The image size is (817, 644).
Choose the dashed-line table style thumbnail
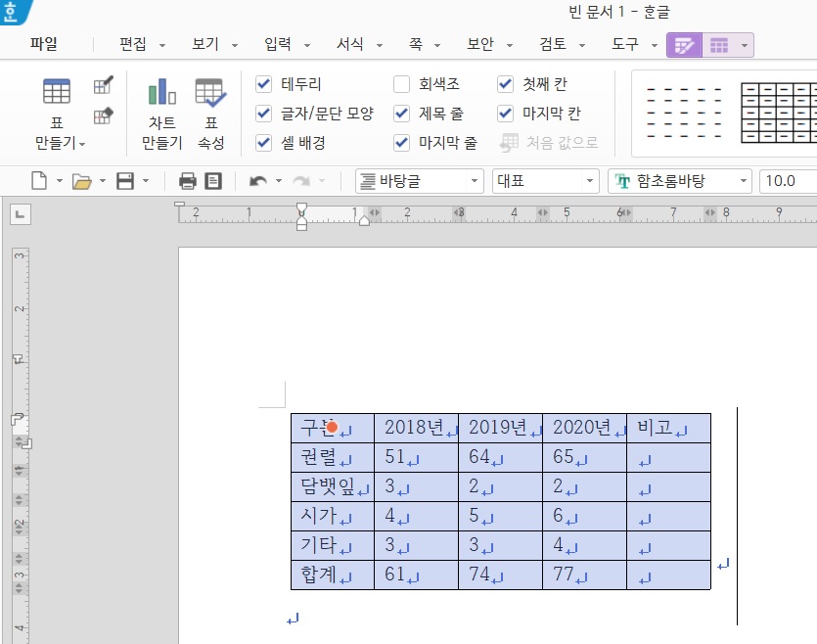pos(685,113)
